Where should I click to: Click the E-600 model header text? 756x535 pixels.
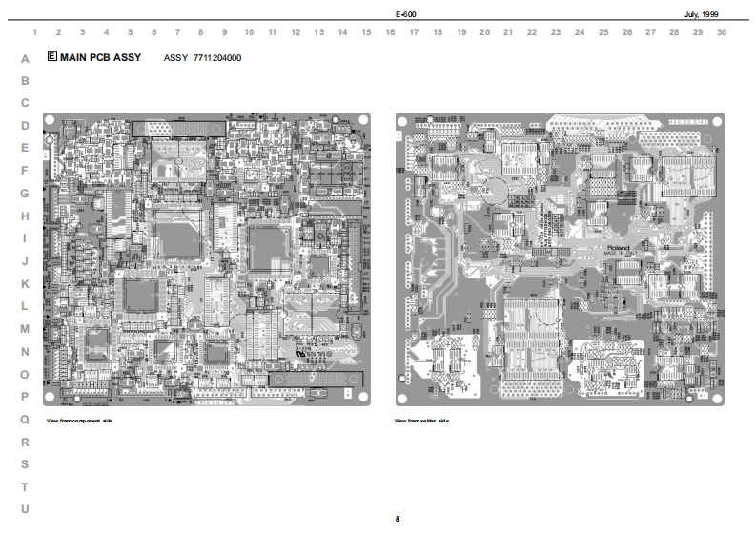point(404,15)
